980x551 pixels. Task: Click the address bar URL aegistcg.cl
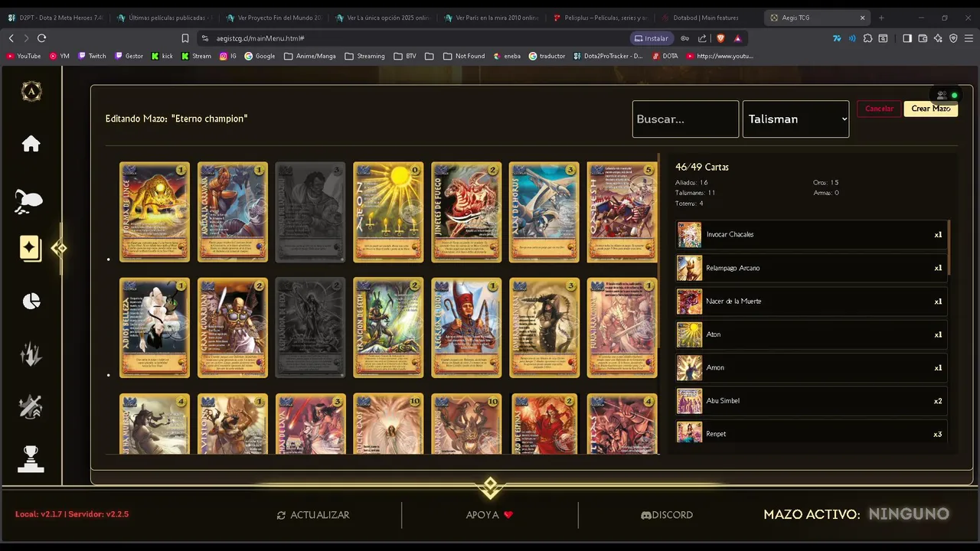click(260, 38)
